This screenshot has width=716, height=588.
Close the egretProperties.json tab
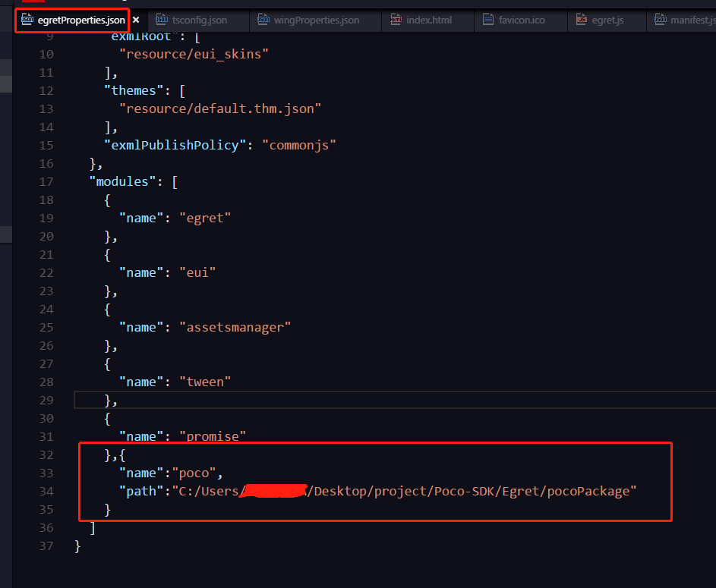coord(136,20)
